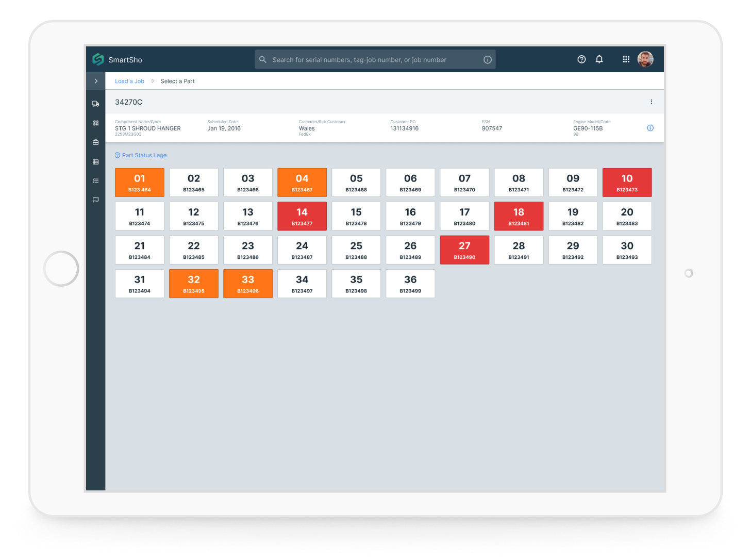Open the user profile avatar menu
The height and width of the screenshot is (560, 750).
(x=645, y=59)
